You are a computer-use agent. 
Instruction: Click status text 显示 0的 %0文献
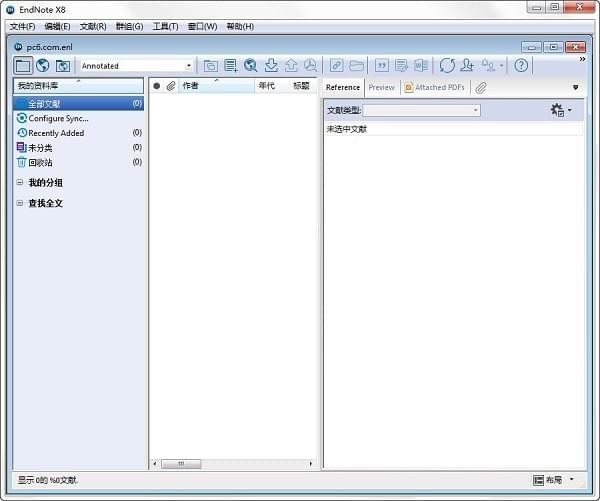47,480
